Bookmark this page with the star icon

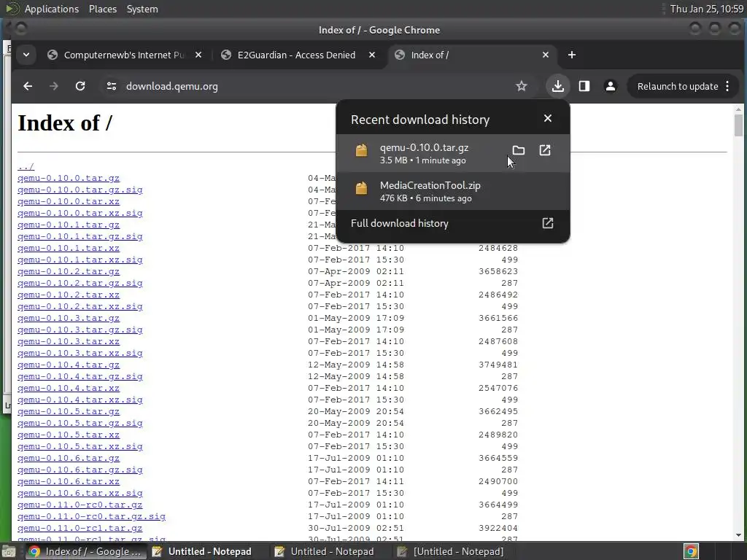[x=521, y=86]
